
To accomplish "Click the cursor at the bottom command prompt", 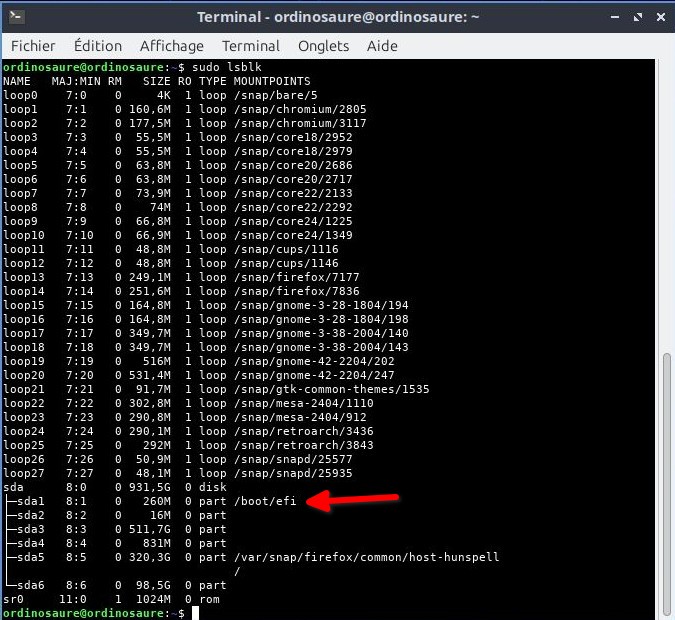I will point(196,612).
